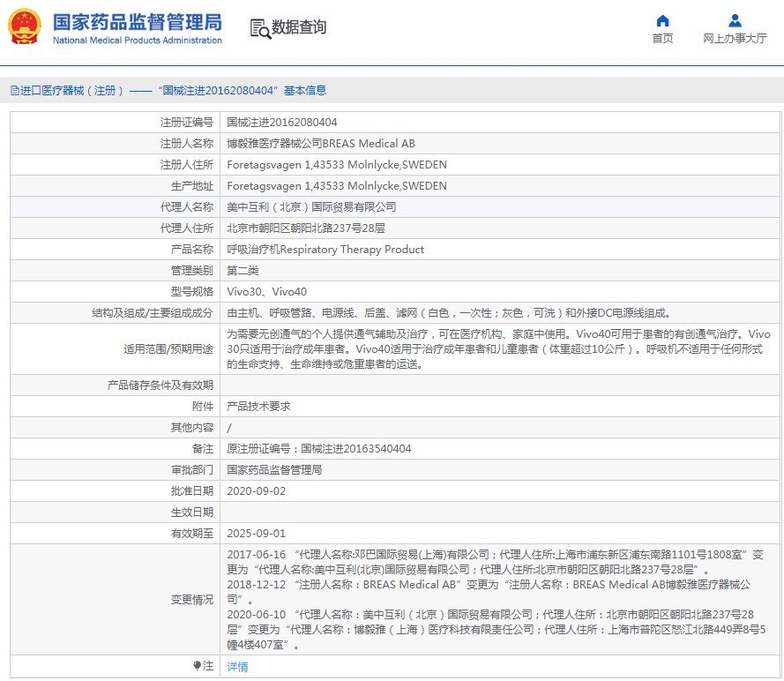Click the 代理人住所 label
784x681 pixels.
(186, 228)
